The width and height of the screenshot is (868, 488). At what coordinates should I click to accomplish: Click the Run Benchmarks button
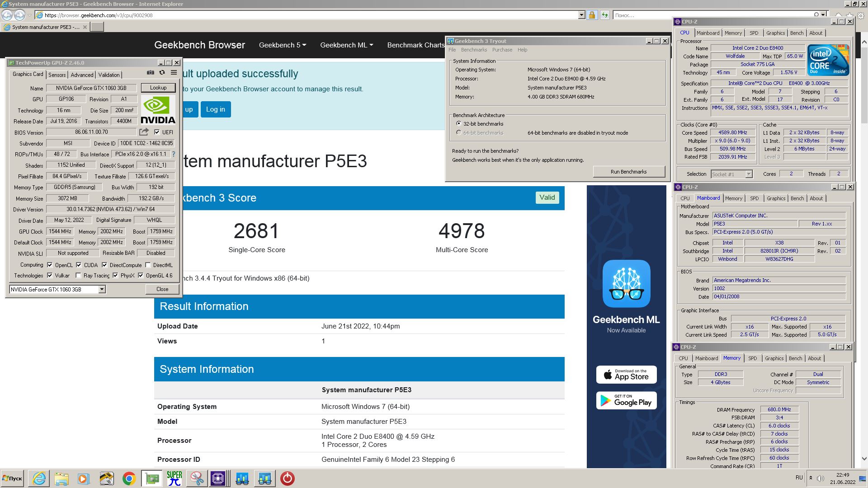point(628,172)
